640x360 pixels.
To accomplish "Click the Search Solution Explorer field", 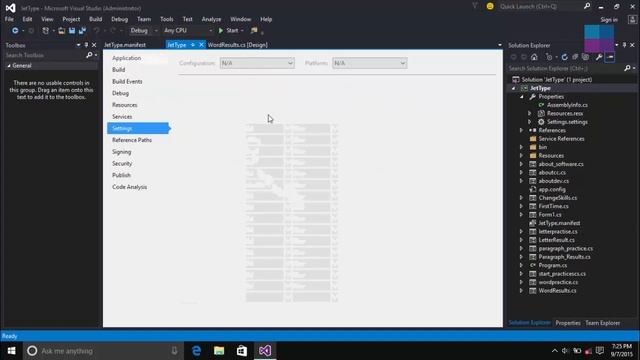I will [565, 68].
